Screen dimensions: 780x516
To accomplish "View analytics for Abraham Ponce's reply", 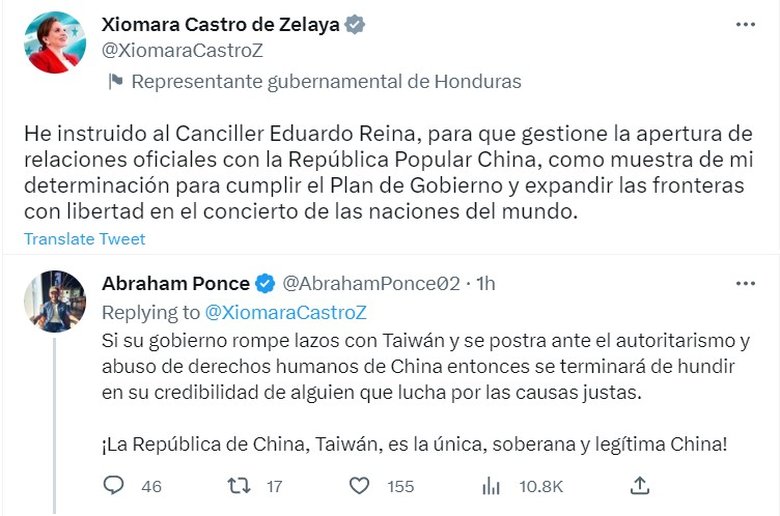I will coord(491,486).
